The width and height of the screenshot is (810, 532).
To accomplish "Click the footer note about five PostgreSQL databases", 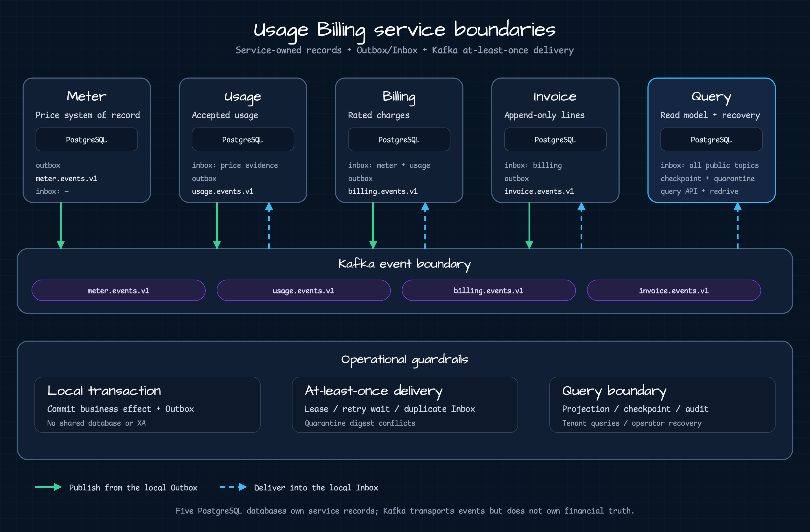I will coord(405,511).
